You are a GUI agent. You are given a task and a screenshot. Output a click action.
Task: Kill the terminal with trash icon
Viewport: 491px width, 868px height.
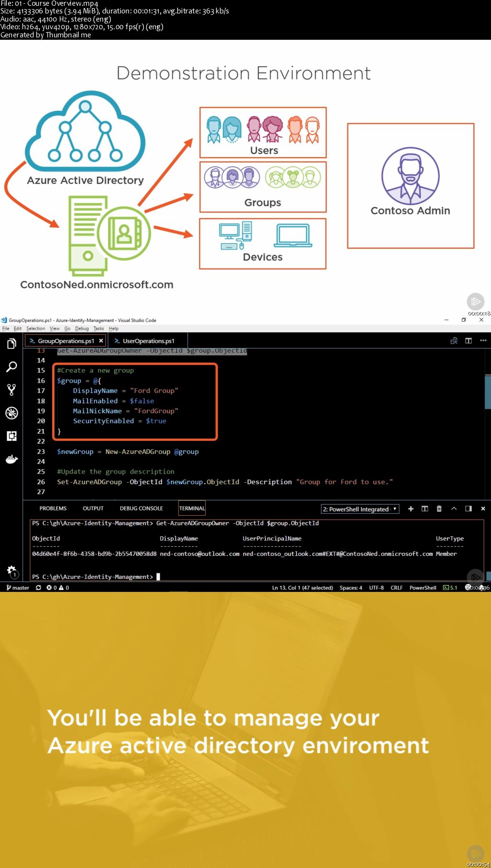(439, 509)
